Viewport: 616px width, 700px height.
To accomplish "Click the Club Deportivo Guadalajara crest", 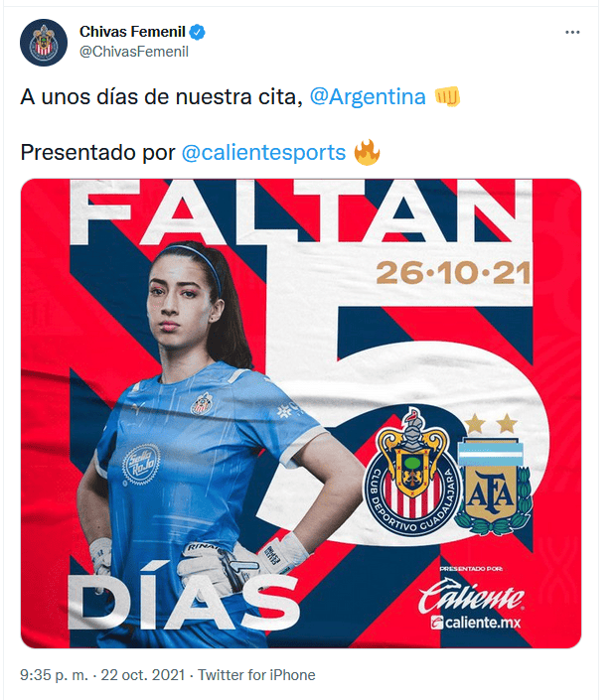I will coord(412,474).
